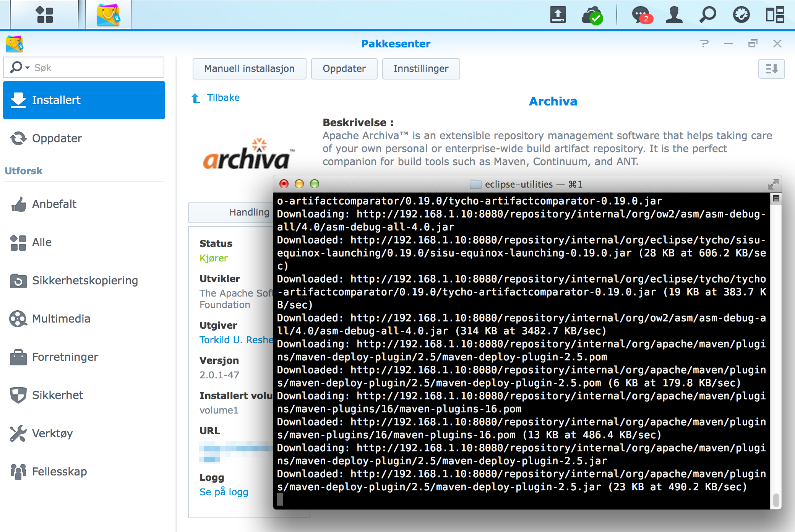Screen dimensions: 795x532
Task: Click the Package Center taskbar icon
Action: (x=109, y=15)
